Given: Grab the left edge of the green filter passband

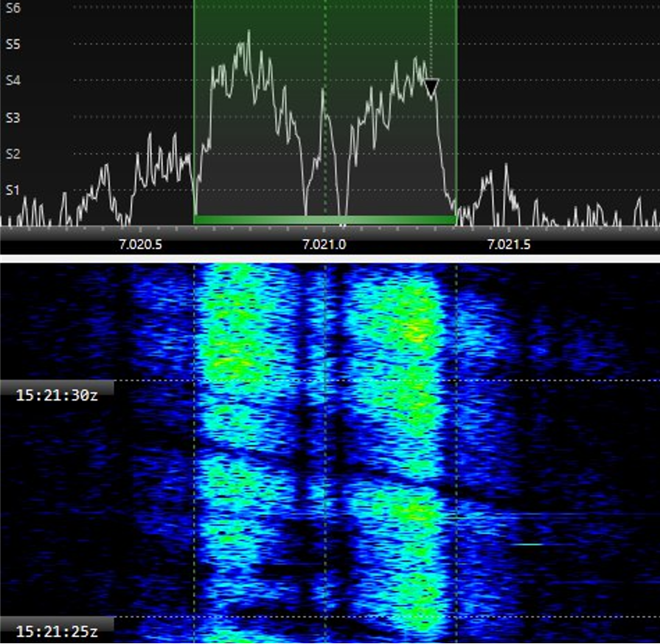Looking at the screenshot, I should [194, 111].
